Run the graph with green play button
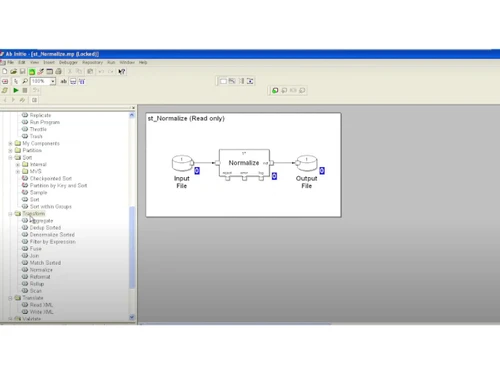This screenshot has width=500, height=375. [x=16, y=90]
